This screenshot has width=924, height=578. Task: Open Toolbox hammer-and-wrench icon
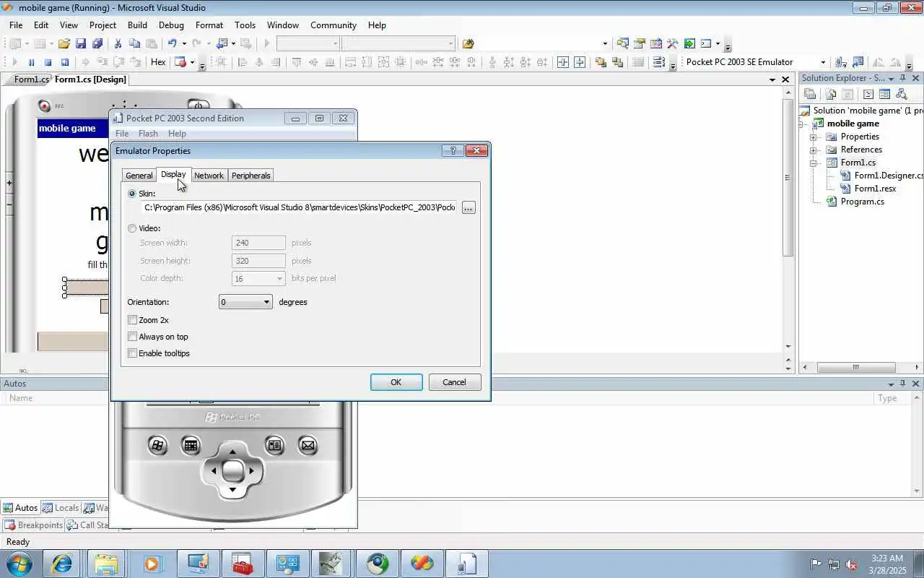(x=672, y=43)
